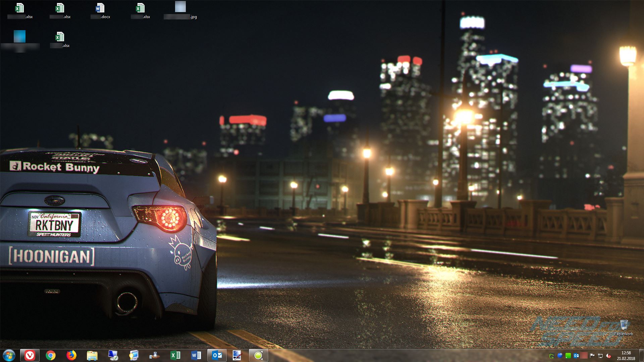Select the blurred blue desktop shortcut in second row
The width and height of the screenshot is (644, 362).
click(x=20, y=40)
